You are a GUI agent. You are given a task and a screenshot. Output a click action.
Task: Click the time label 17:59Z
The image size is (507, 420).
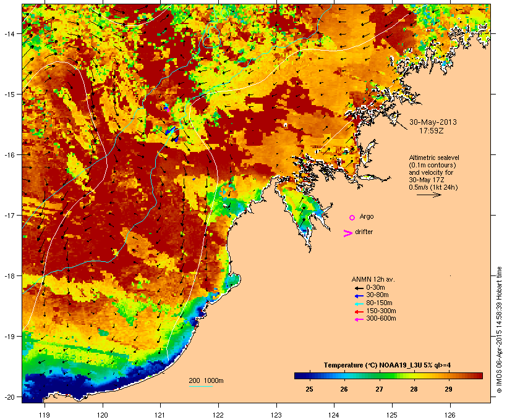pyautogui.click(x=432, y=130)
